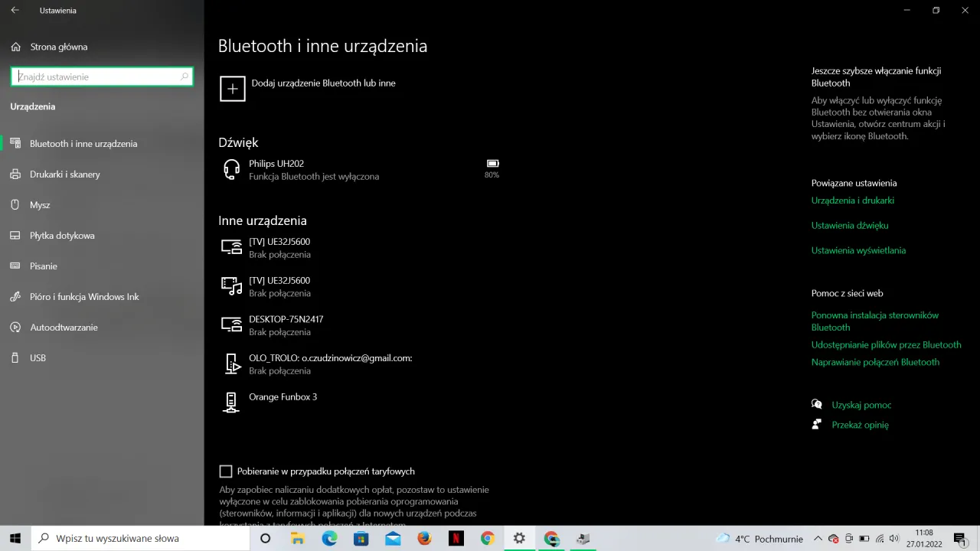The image size is (980, 551).
Task: Select DESKTOP-75N2417 from other devices
Action: 286,324
